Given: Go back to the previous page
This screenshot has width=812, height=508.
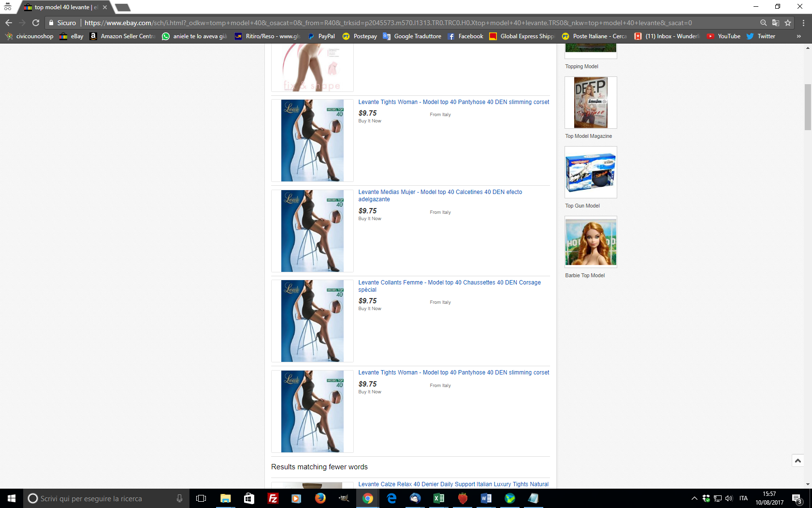Looking at the screenshot, I should pos(9,23).
